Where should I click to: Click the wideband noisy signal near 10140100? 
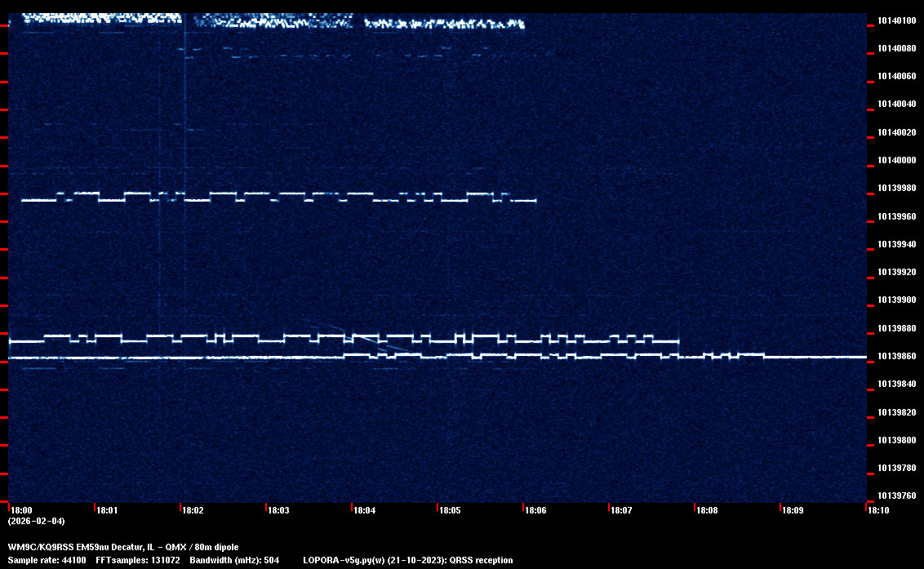pyautogui.click(x=269, y=20)
